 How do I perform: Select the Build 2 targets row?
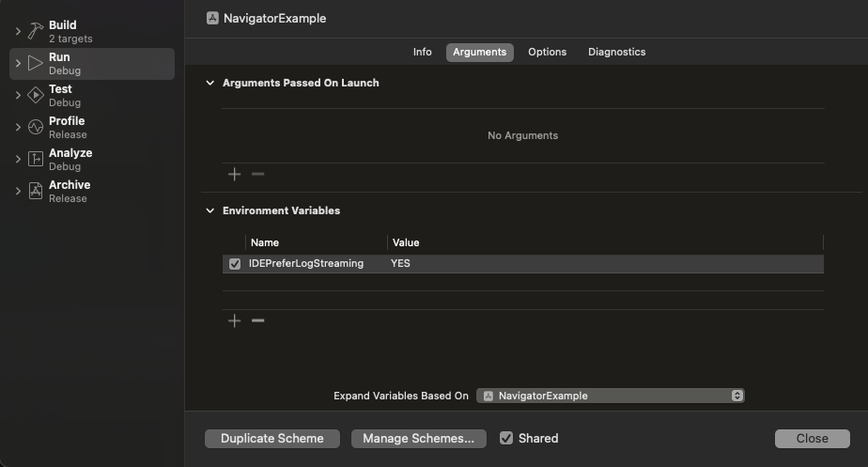[92, 32]
